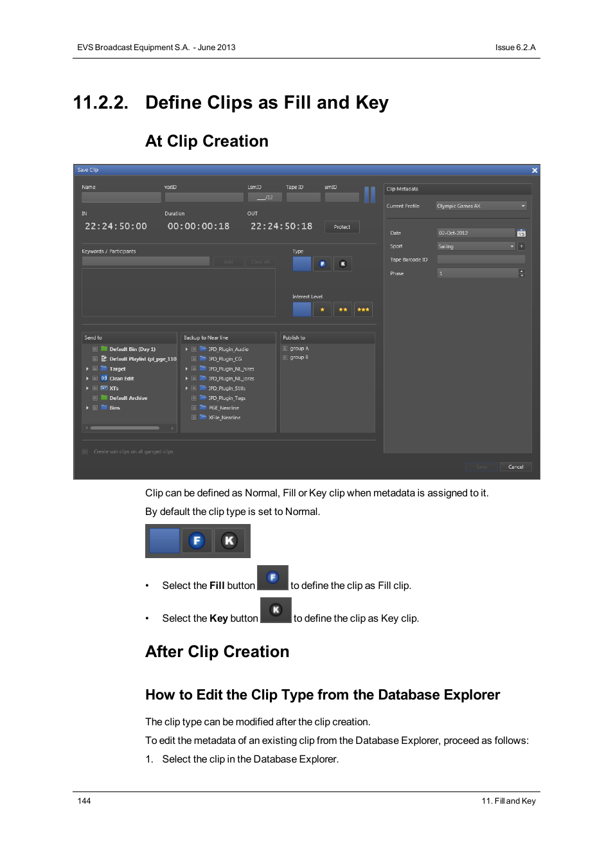The image size is (613, 868).
Task: Click the Keywords / Participants input field
Action: pyautogui.click(x=146, y=261)
